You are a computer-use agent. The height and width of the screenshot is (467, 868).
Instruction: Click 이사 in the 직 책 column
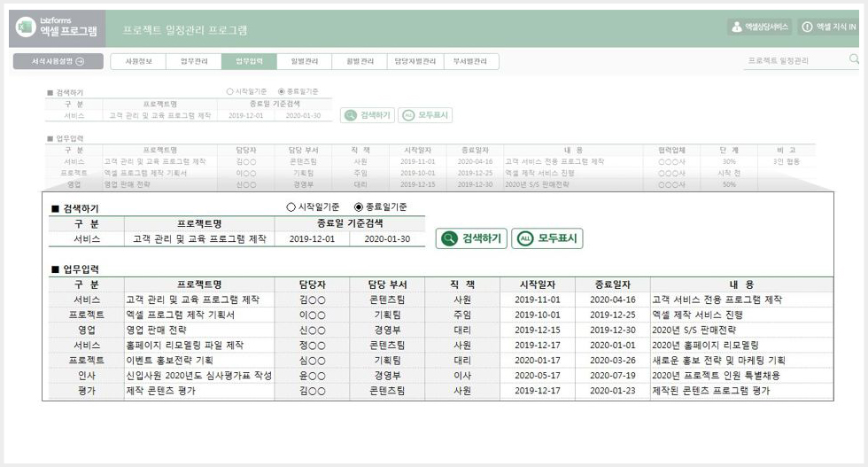click(462, 376)
